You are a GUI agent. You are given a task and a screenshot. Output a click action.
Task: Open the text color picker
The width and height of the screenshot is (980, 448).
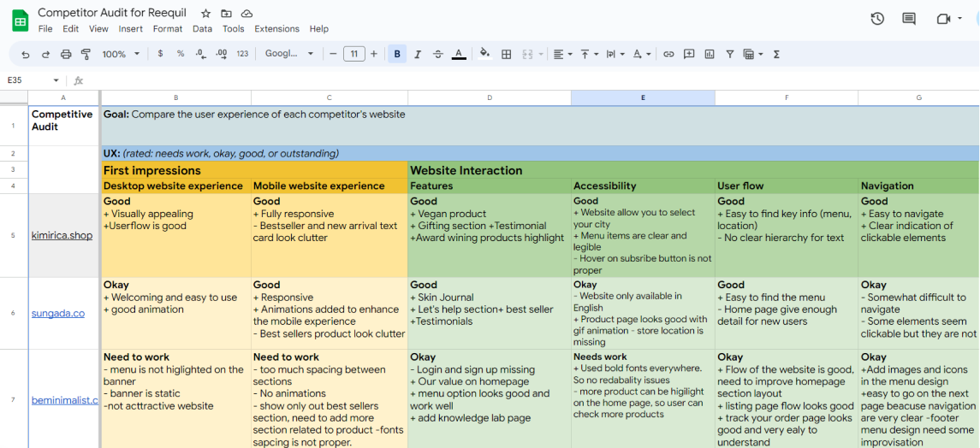tap(459, 54)
